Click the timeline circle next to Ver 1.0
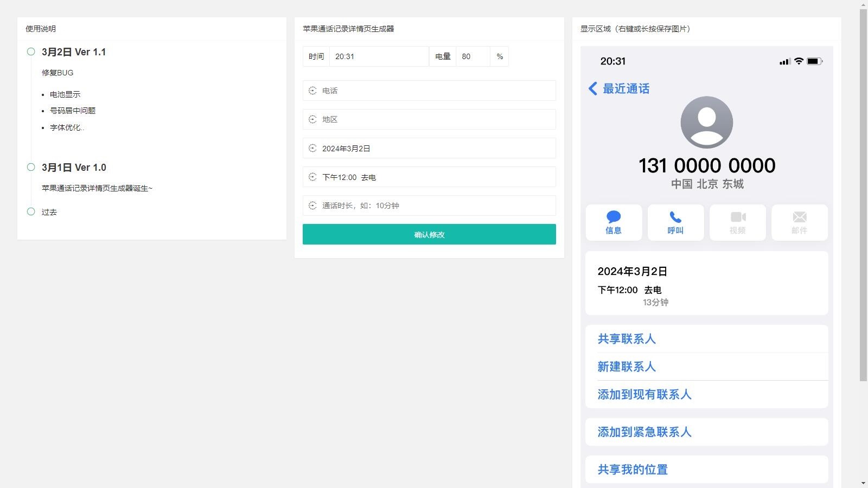Screen dimensions: 868x488 coord(31,167)
